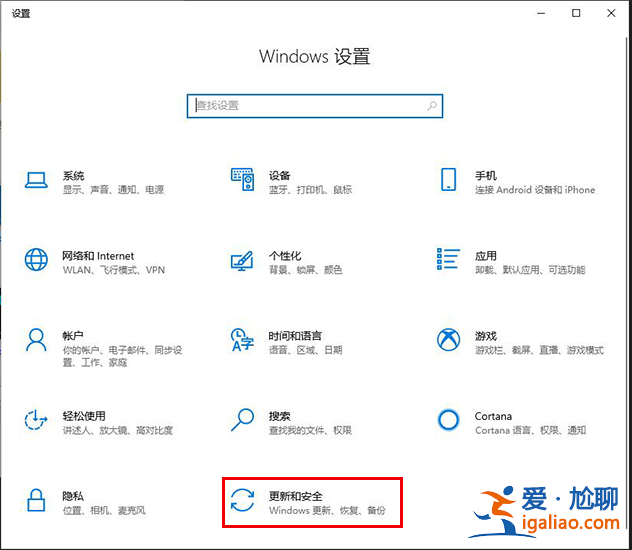Click the 轻松使用 heading
Screen dimensions: 632x550
(84, 416)
